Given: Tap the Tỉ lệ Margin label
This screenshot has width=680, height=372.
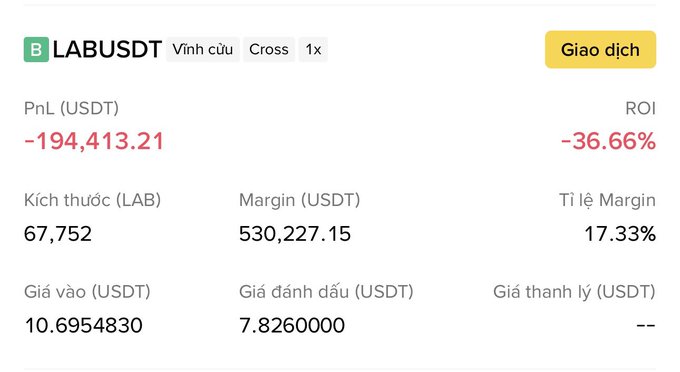Looking at the screenshot, I should coord(607,200).
